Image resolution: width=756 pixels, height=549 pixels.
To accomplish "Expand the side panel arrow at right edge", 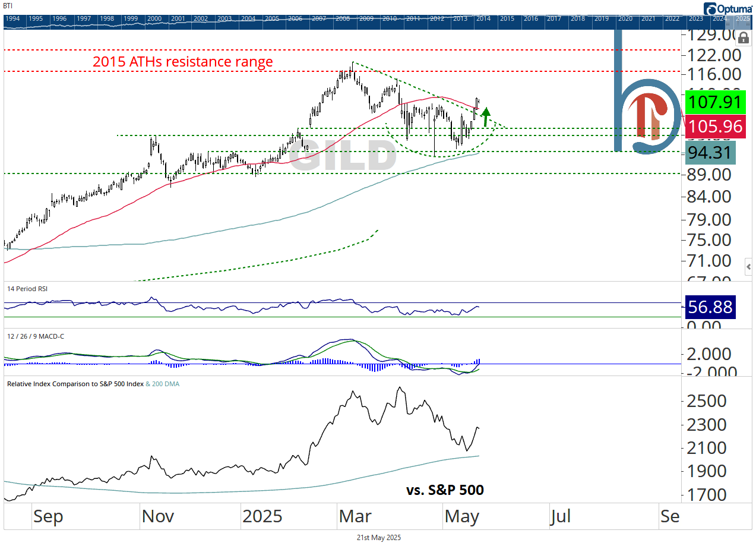I will 749,267.
